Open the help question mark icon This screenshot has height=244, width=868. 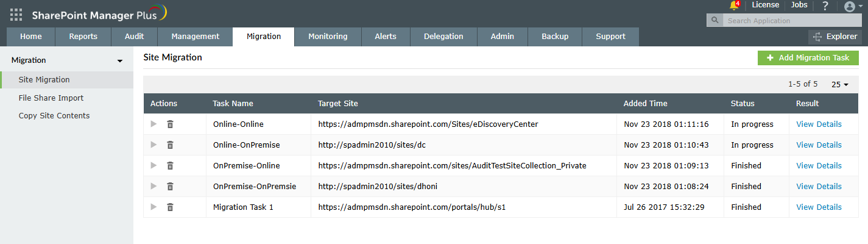(825, 5)
